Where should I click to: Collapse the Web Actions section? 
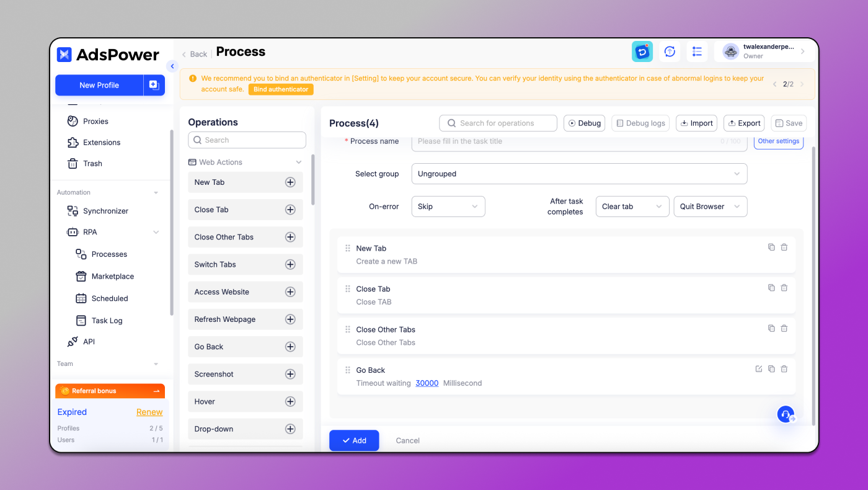[298, 162]
